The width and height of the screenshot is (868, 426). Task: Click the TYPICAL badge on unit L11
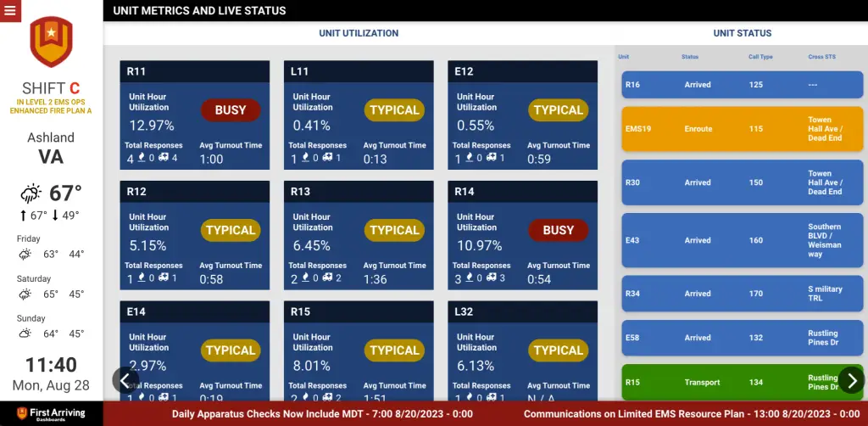pos(394,110)
